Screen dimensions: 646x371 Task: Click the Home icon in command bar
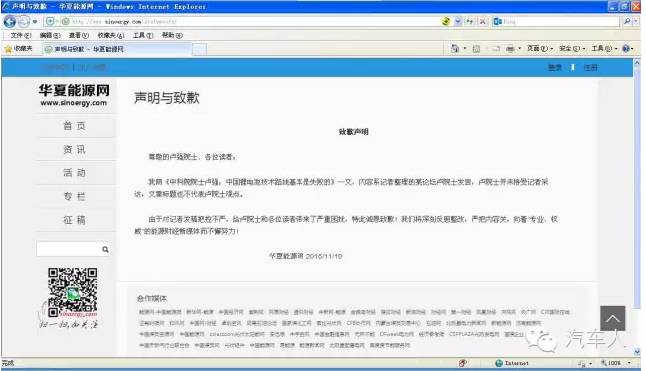[x=454, y=49]
